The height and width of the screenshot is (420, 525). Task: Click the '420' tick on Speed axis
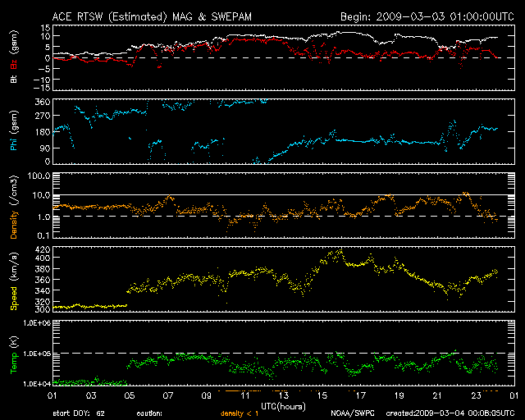tap(43, 249)
